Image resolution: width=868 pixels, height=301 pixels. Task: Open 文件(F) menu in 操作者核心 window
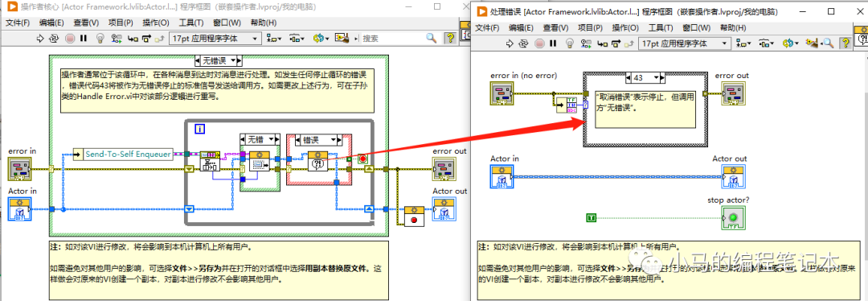[18, 23]
